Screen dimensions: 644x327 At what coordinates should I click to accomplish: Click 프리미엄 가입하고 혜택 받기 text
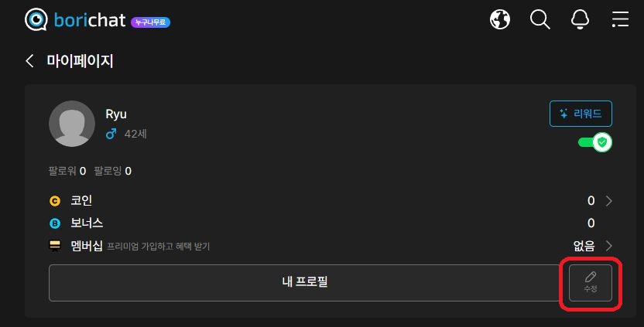[x=159, y=247]
